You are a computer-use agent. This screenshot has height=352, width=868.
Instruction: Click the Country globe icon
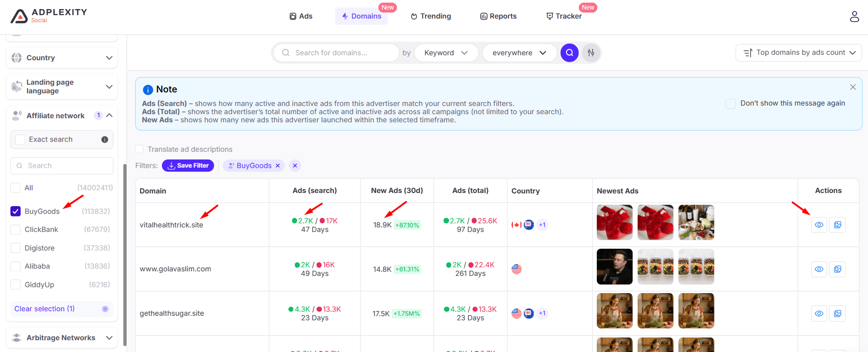pos(17,58)
